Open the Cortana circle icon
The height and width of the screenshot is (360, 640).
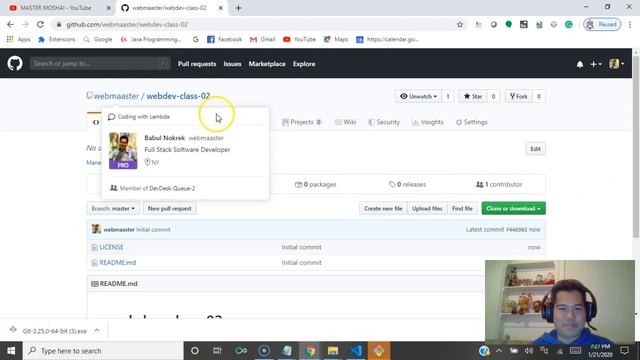tap(195, 351)
